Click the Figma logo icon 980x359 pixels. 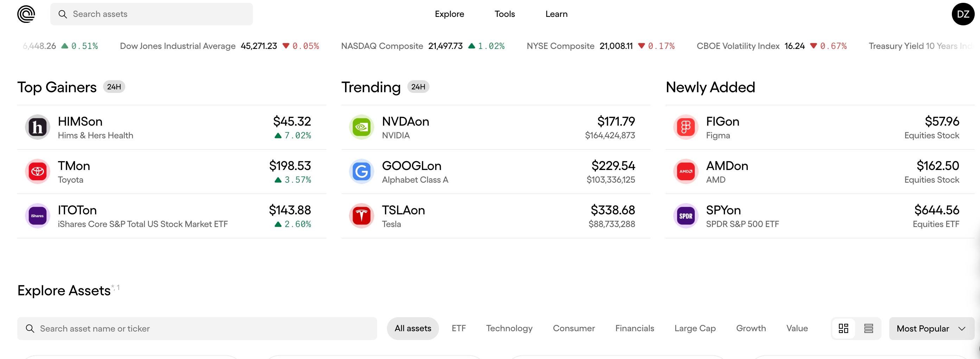click(686, 127)
